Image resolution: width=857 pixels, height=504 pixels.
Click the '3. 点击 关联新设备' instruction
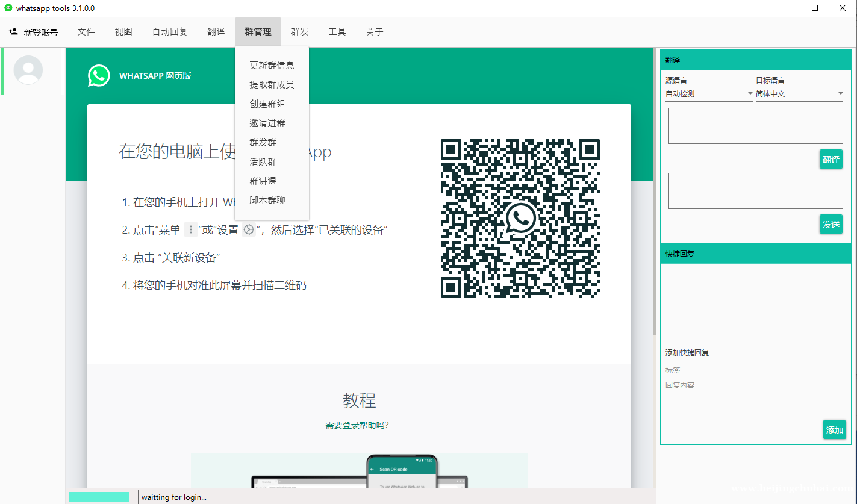point(171,257)
